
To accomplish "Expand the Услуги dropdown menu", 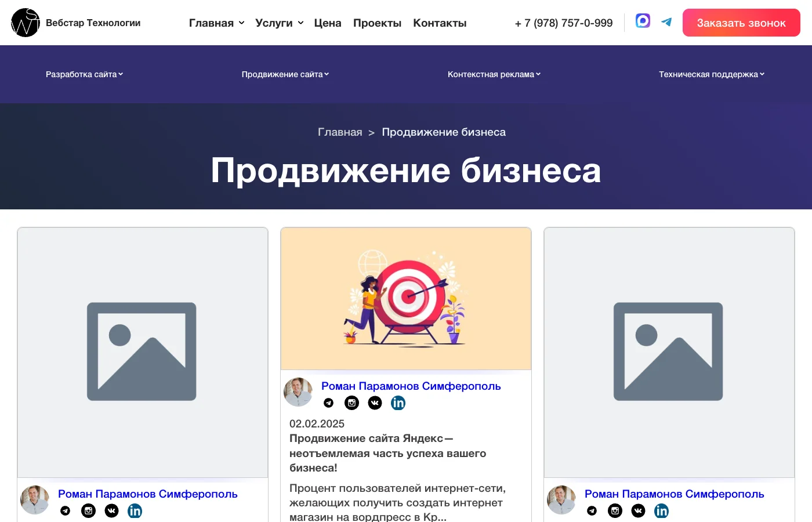I will click(x=279, y=23).
